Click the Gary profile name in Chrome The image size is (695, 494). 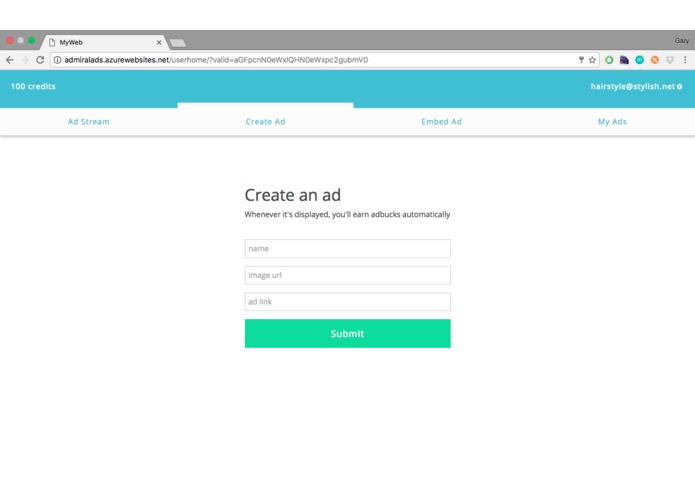tap(682, 41)
